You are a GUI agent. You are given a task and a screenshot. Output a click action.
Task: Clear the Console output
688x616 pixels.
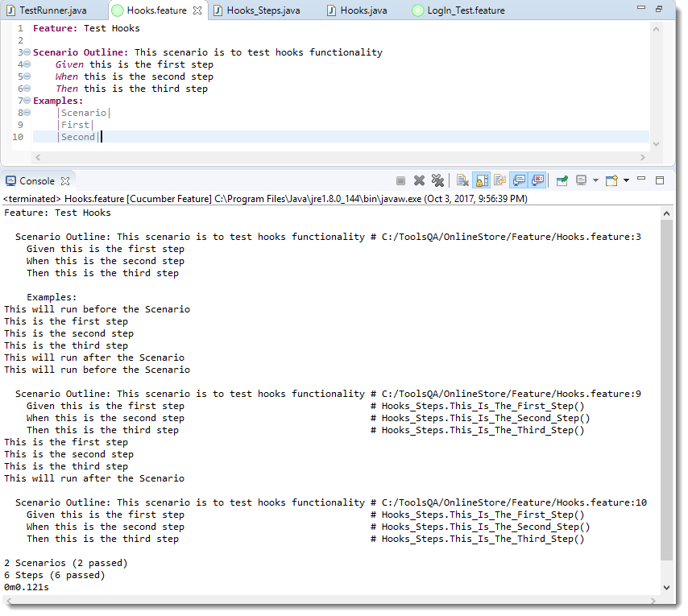[x=462, y=180]
